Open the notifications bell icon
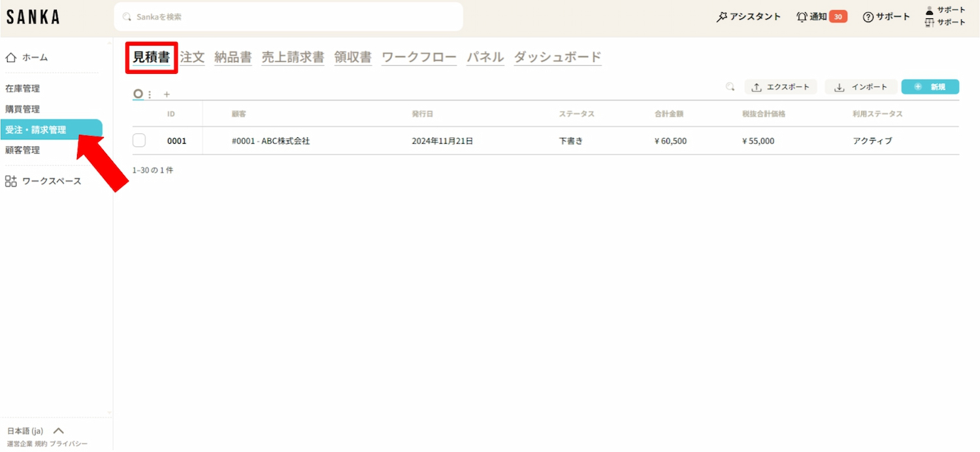 802,17
